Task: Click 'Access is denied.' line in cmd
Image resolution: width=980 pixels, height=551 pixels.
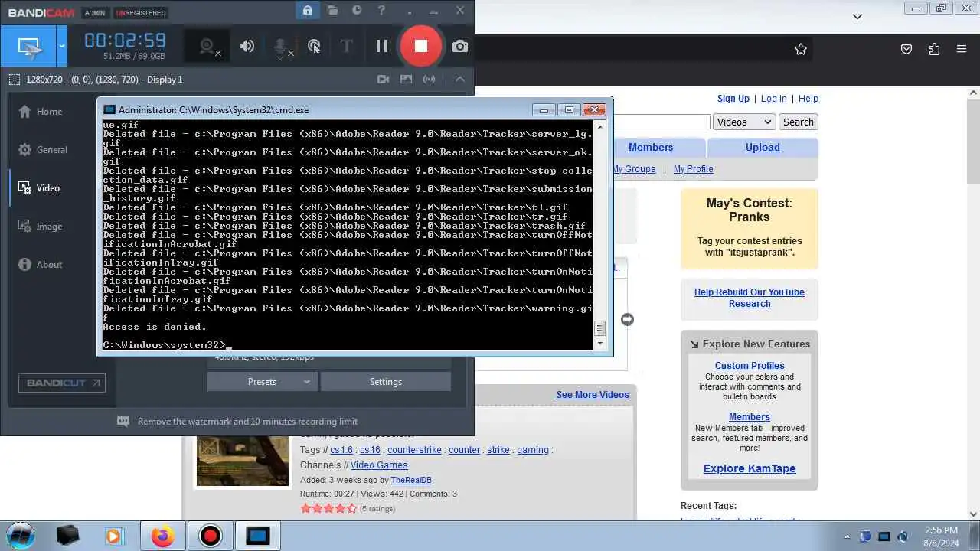Action: (x=155, y=327)
